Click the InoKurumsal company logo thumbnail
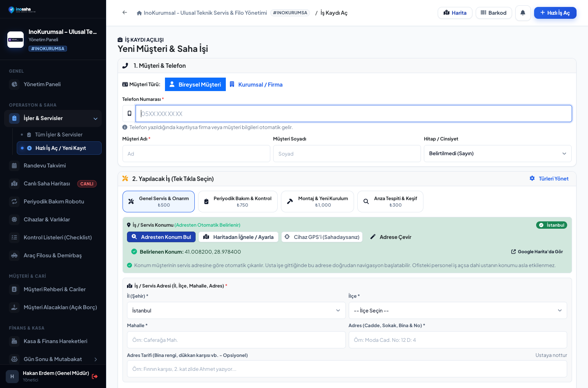Screen dimensions: 588x388 (16, 40)
